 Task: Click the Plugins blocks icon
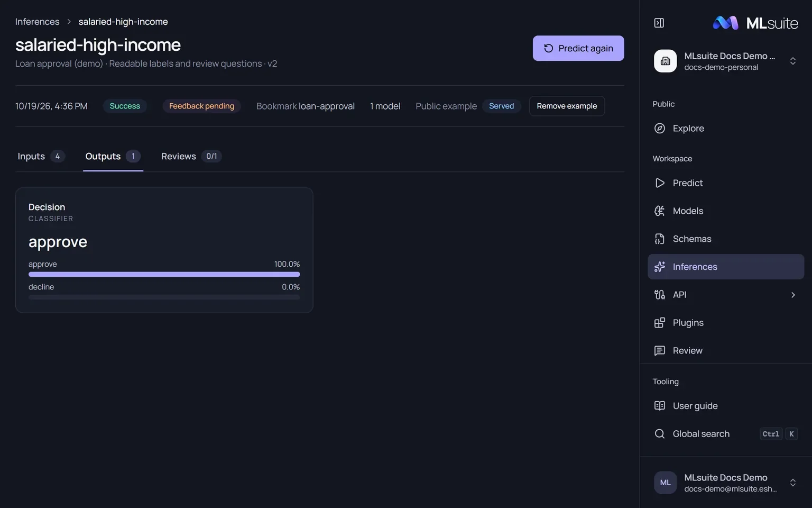coord(660,323)
